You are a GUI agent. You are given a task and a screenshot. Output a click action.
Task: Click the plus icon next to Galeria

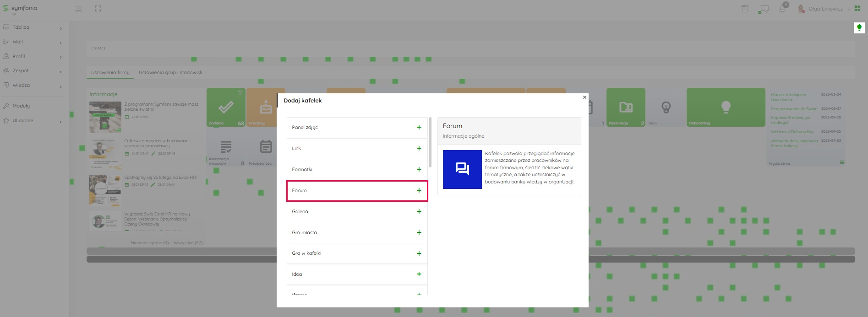pos(419,211)
